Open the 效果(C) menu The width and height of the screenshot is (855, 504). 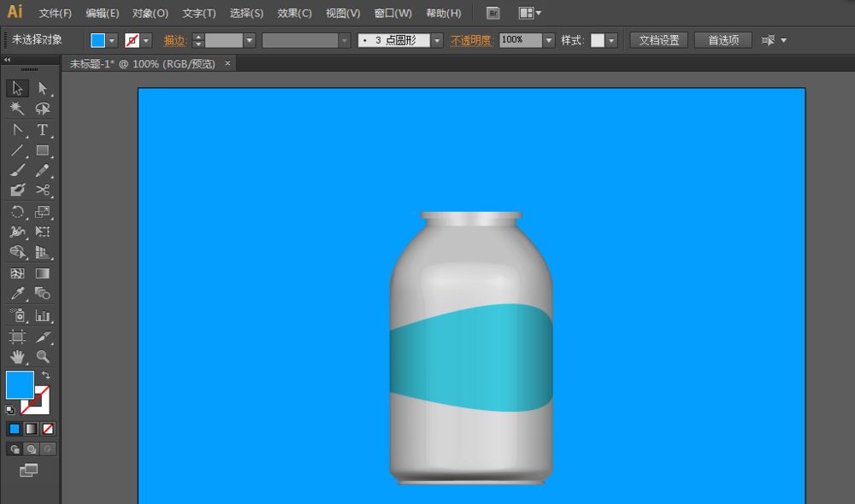click(x=294, y=13)
